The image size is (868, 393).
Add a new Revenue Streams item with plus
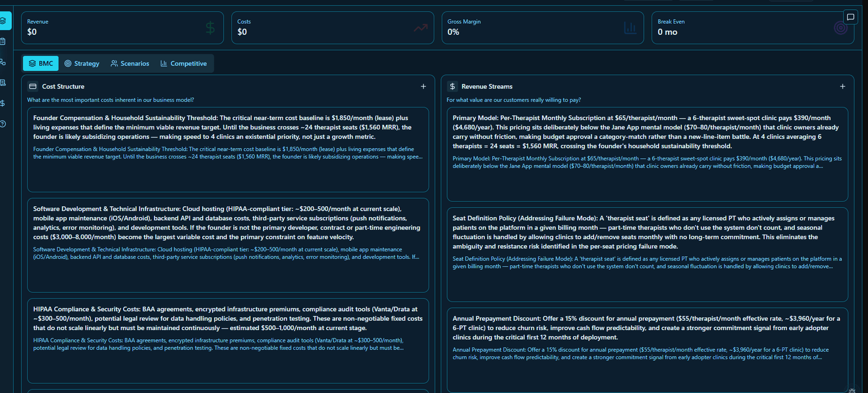click(843, 86)
